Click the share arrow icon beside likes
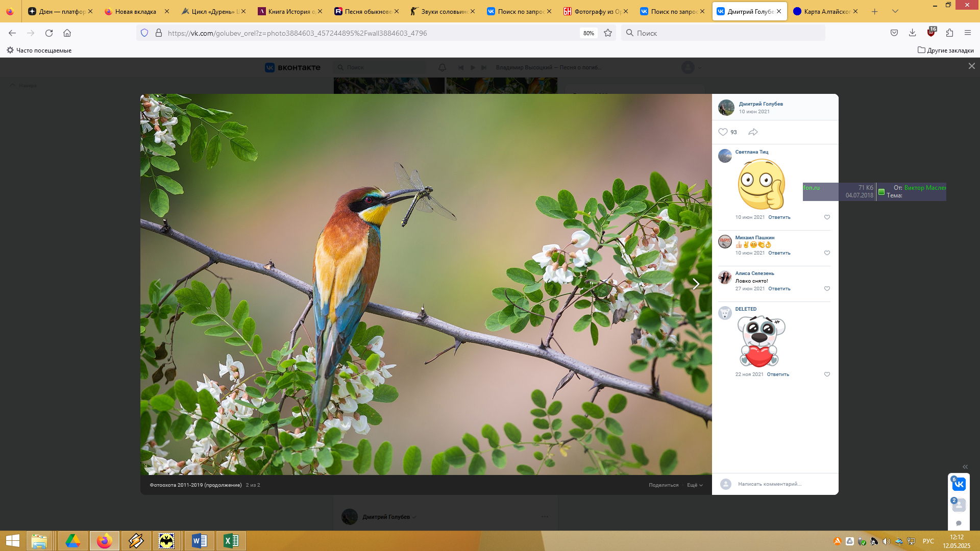 (x=753, y=132)
